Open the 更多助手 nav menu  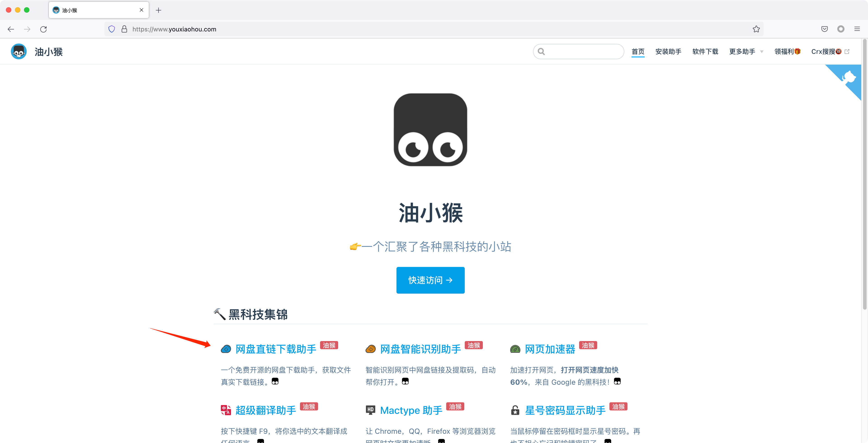[742, 52]
